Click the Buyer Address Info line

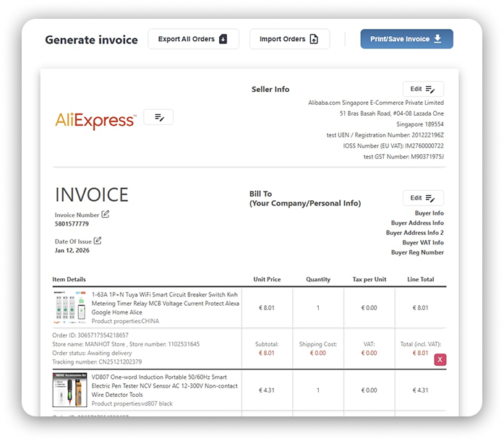click(x=417, y=223)
